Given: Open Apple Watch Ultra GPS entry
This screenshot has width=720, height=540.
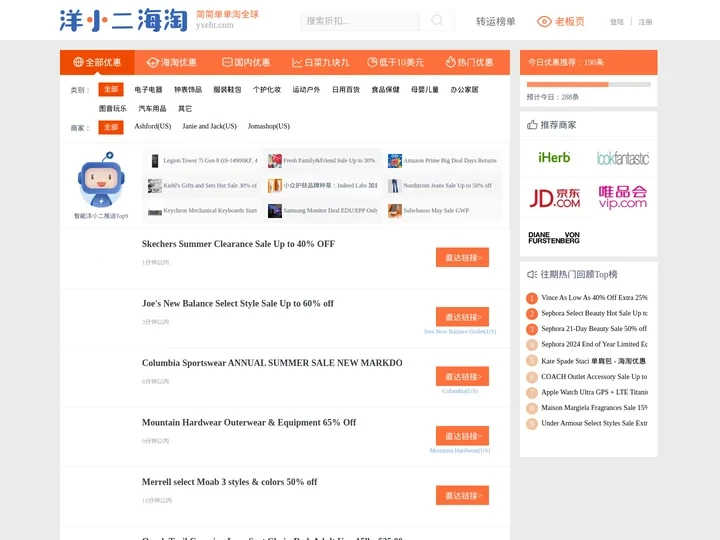Looking at the screenshot, I should pos(594,392).
